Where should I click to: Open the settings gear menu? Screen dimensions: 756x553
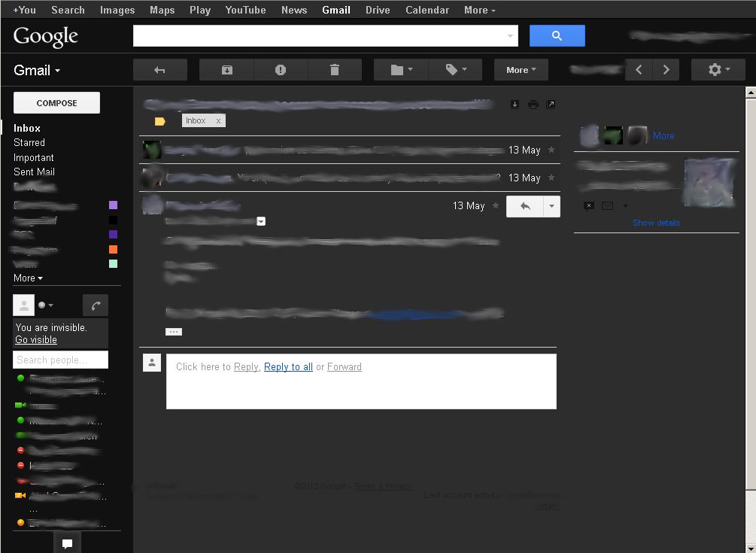coord(717,69)
